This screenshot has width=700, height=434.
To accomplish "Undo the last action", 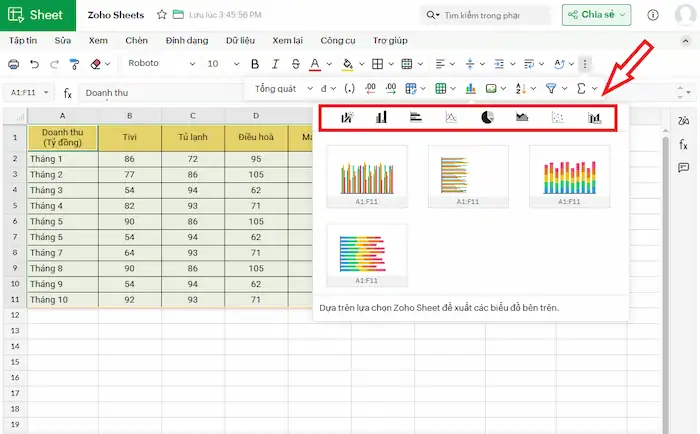I will [x=34, y=64].
